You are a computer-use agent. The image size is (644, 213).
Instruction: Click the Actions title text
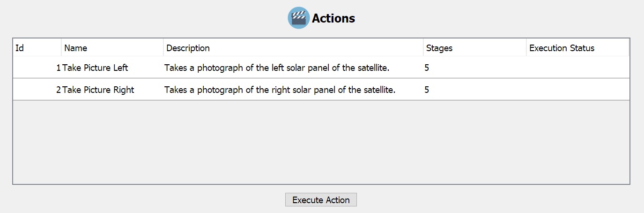point(333,18)
